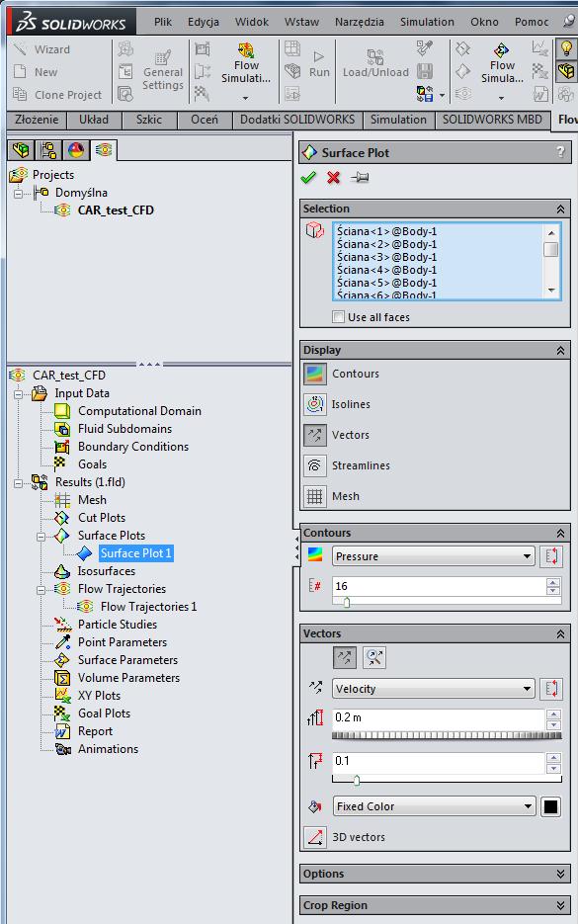Select dynamic vectors mode button
Viewport: 578px width, 924px height.
point(374,657)
